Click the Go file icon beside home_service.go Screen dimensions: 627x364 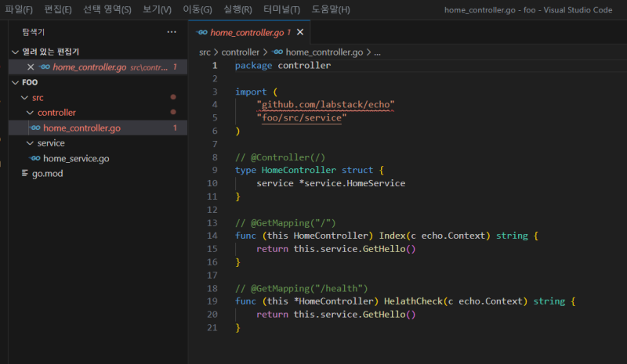point(35,158)
